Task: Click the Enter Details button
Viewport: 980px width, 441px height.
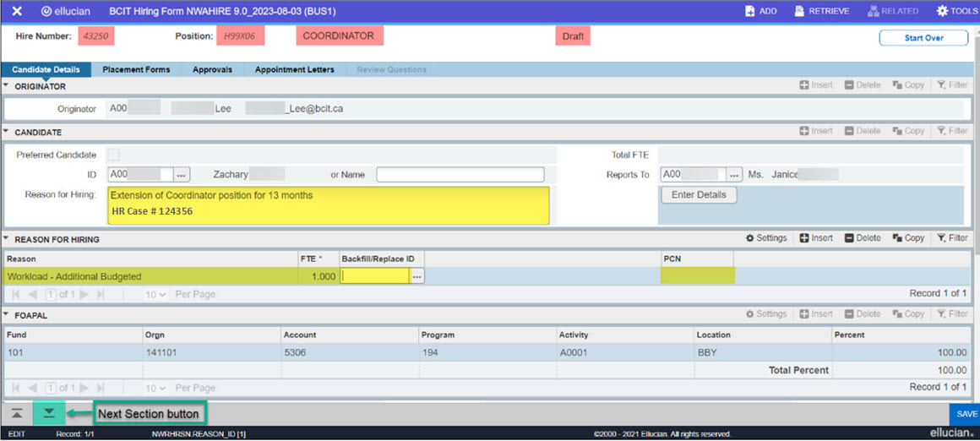Action: [x=699, y=195]
